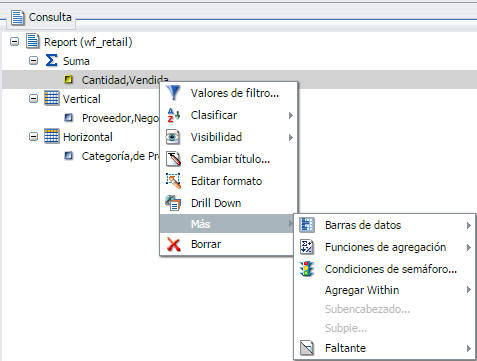The width and height of the screenshot is (477, 361).
Task: Click the Vertical table icon
Action: 52,98
